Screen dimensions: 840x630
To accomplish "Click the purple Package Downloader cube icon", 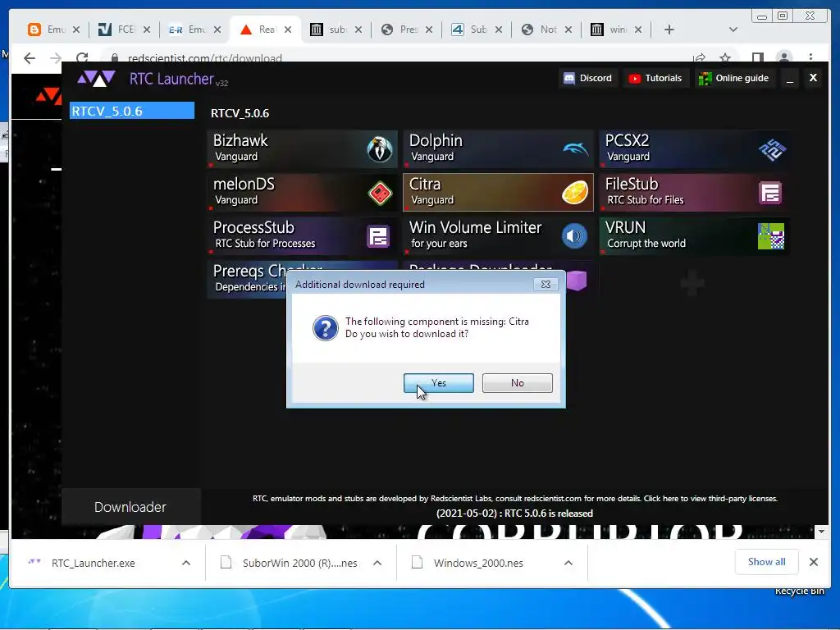I will point(577,281).
